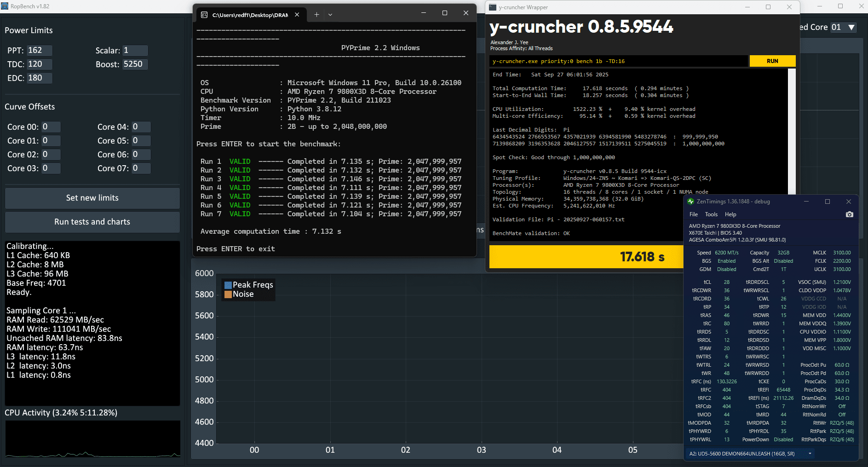Click the yellow 17.618 s result bar
This screenshot has width=868, height=467.
tap(586, 257)
